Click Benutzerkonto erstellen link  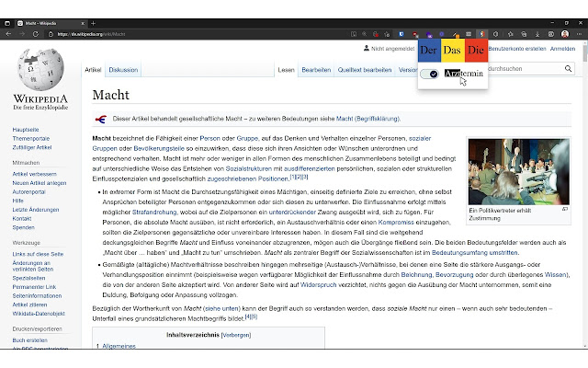(x=517, y=49)
